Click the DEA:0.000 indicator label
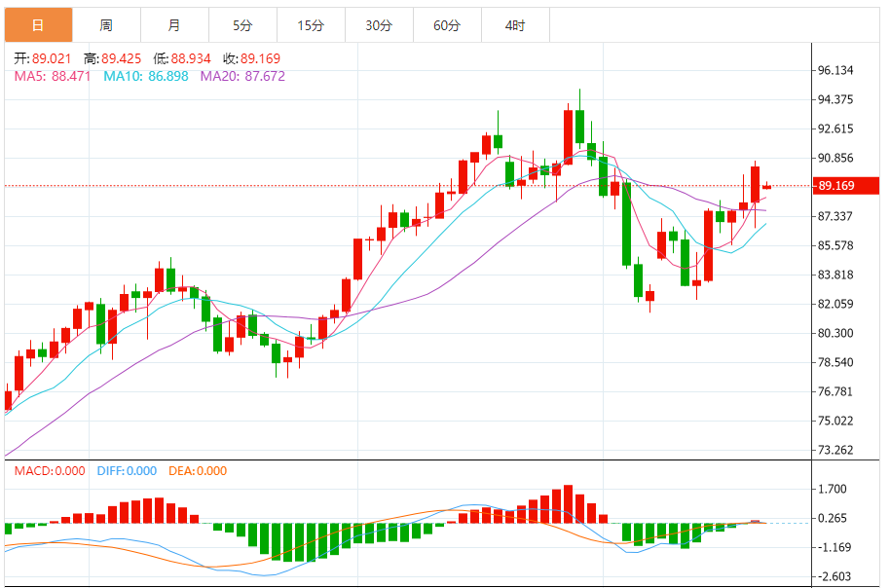 click(198, 471)
